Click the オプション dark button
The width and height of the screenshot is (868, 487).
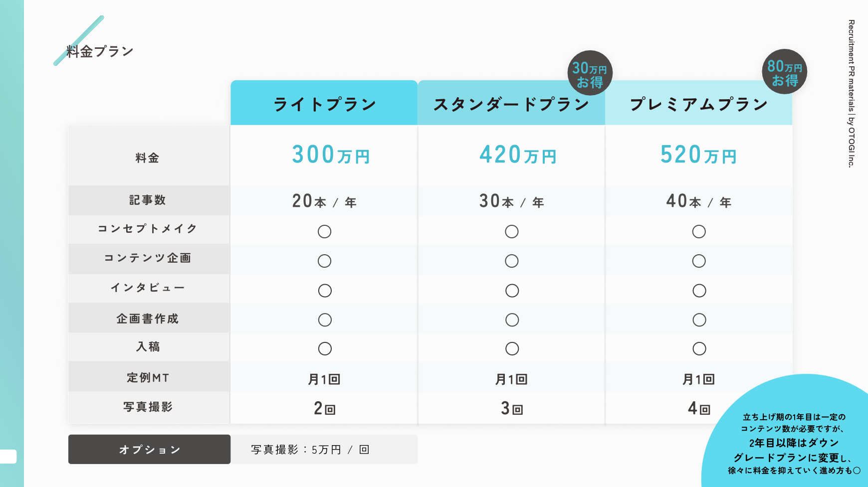pos(149,450)
